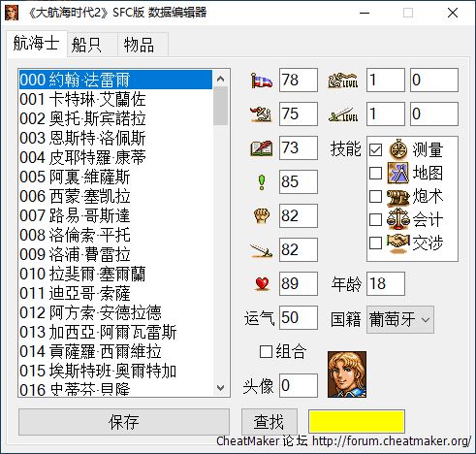Viewport: 476px width, 454px height.
Task: Click the 查找 search button
Action: [x=270, y=422]
